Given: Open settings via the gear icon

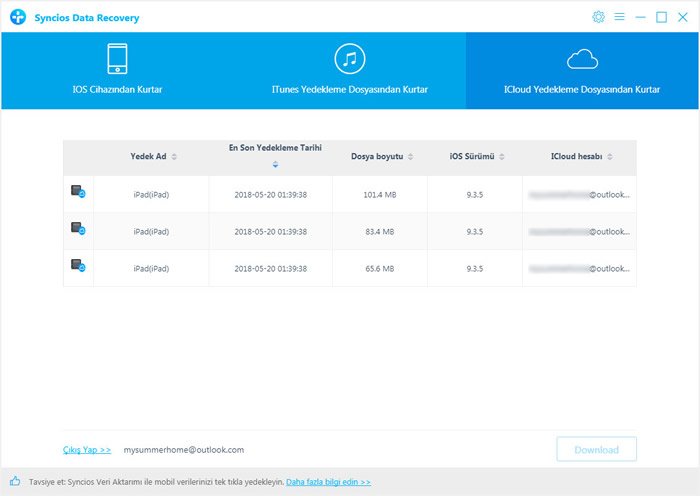Looking at the screenshot, I should 598,17.
